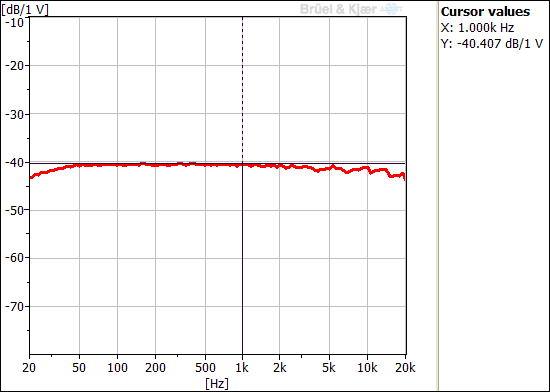The height and width of the screenshot is (392, 550).
Task: Click the '50' frequency axis label
Action: click(79, 368)
